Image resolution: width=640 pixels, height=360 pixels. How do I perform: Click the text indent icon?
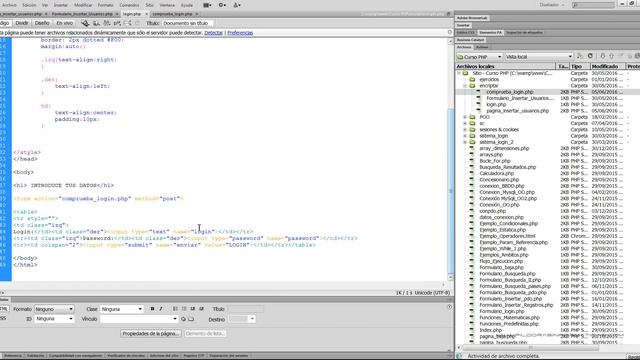(x=201, y=309)
